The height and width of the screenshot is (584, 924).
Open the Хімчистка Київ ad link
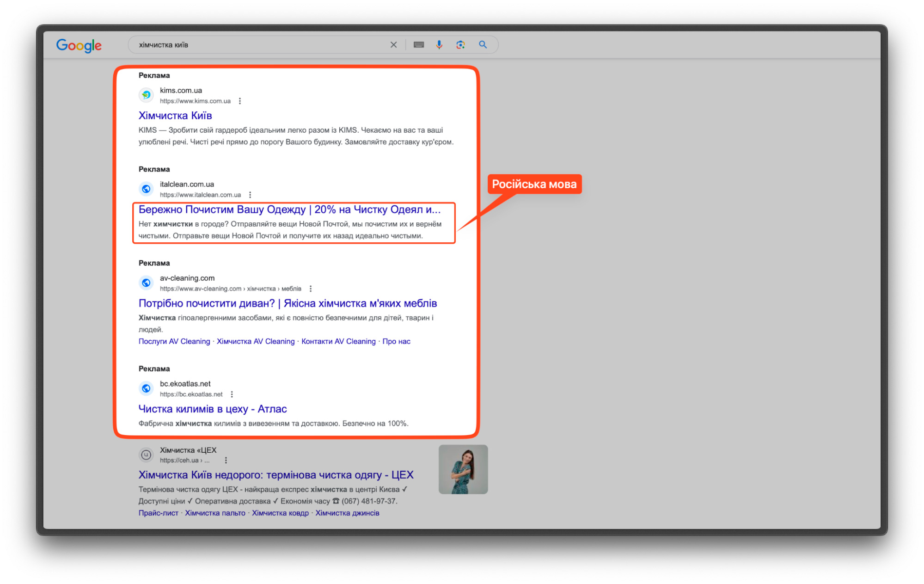(175, 116)
